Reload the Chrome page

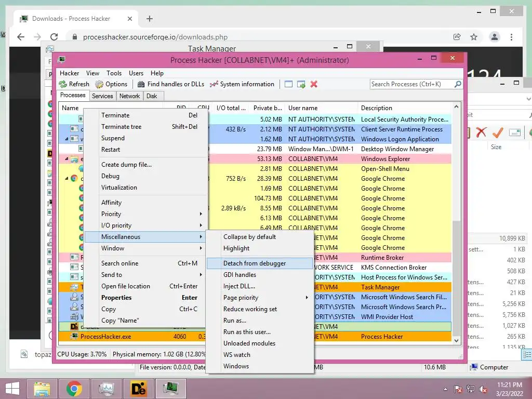54,37
